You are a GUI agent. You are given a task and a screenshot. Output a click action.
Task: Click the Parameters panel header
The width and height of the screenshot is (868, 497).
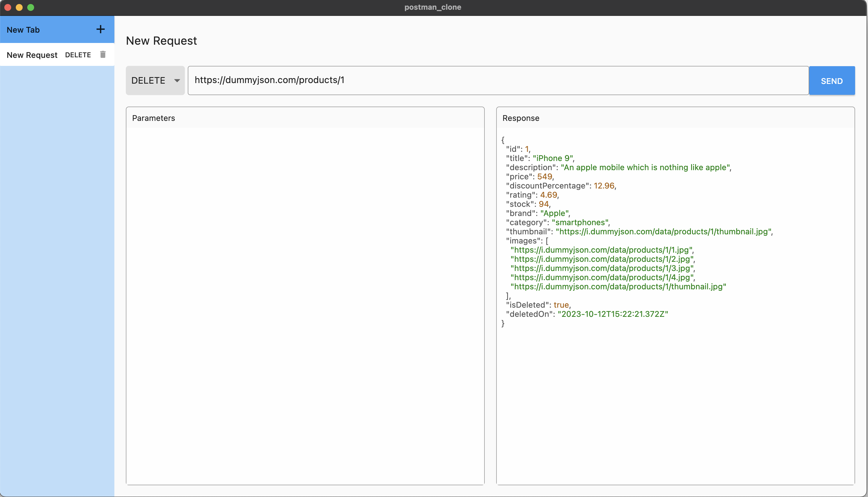153,118
